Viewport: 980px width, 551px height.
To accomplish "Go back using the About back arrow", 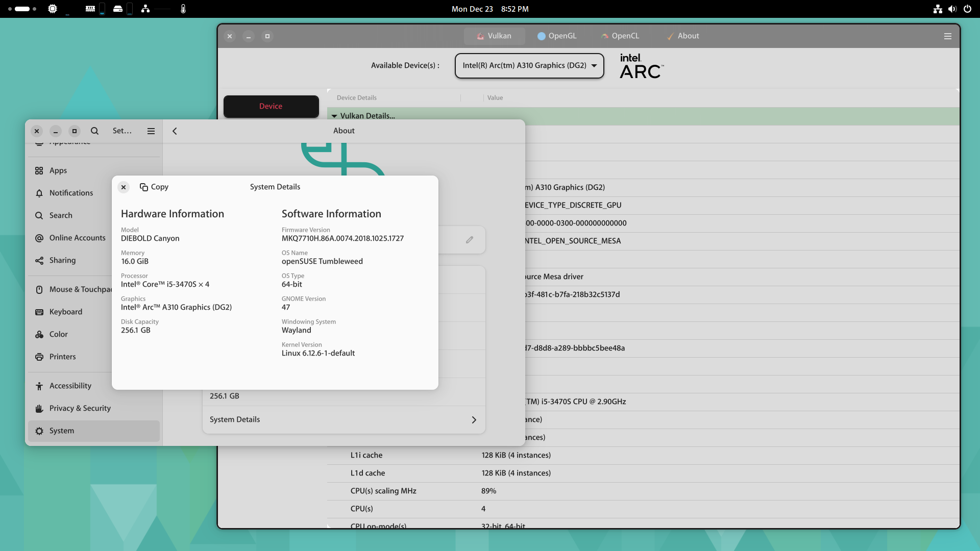I will [175, 131].
